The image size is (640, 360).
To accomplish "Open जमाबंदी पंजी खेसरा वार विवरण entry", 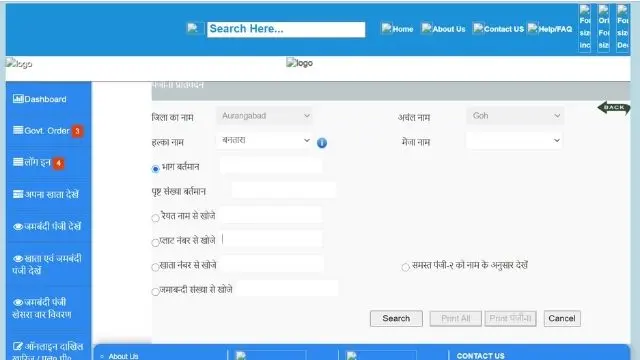I will (42, 308).
